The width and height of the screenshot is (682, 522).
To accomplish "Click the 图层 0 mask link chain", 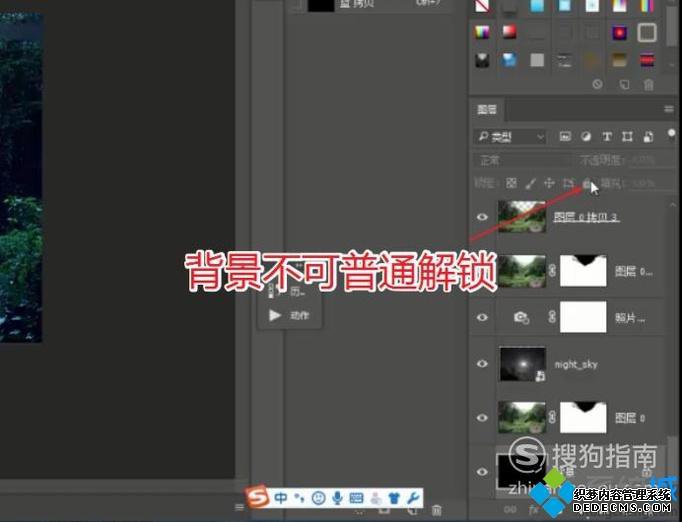I will [552, 418].
